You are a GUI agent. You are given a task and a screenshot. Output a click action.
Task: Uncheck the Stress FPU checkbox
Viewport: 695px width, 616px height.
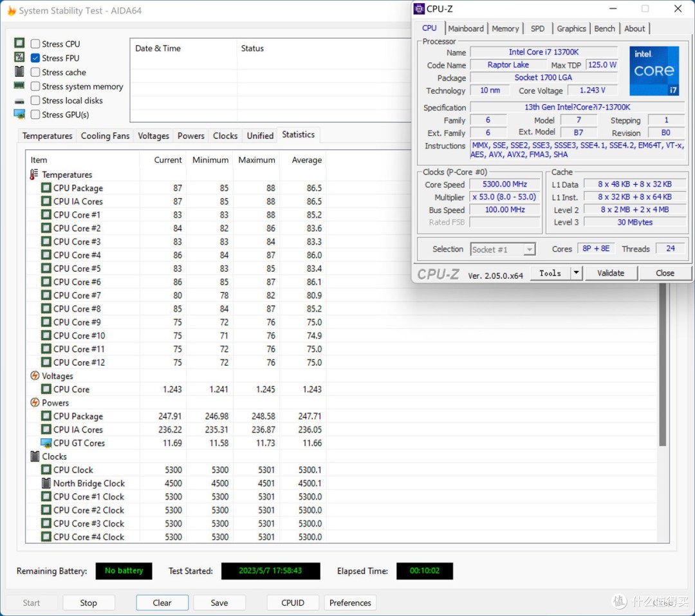[35, 58]
